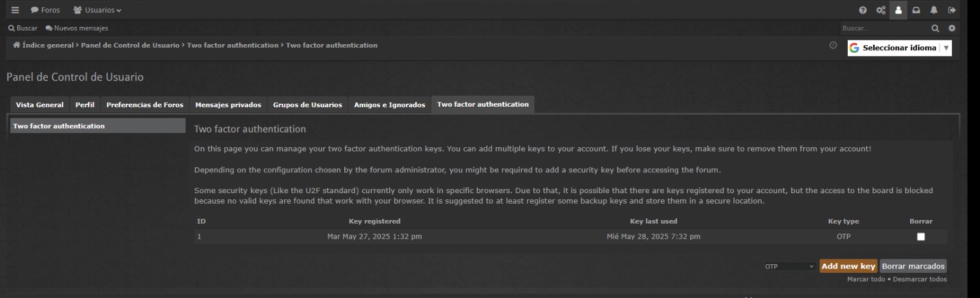Open the hamburger menu icon
This screenshot has height=298, width=980.
(x=15, y=10)
